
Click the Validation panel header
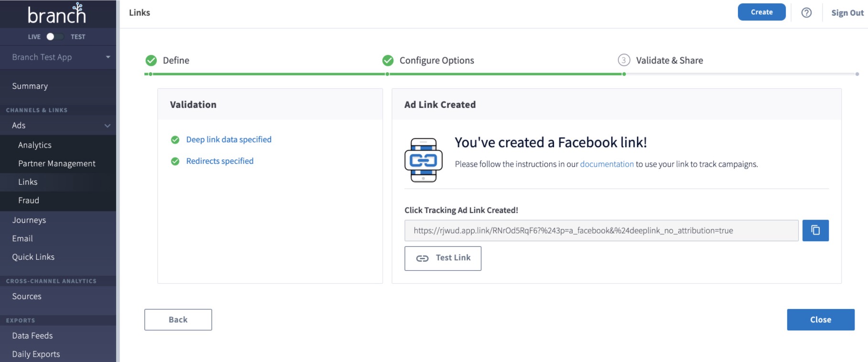pyautogui.click(x=193, y=105)
